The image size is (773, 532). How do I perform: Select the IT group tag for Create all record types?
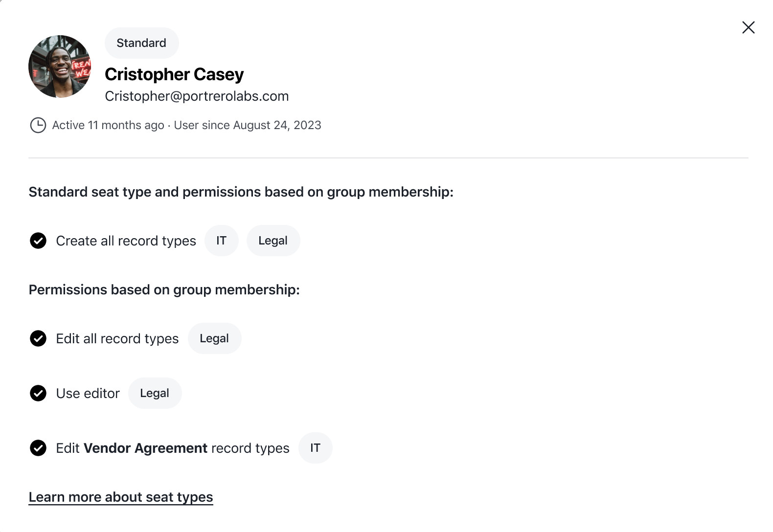click(x=221, y=241)
